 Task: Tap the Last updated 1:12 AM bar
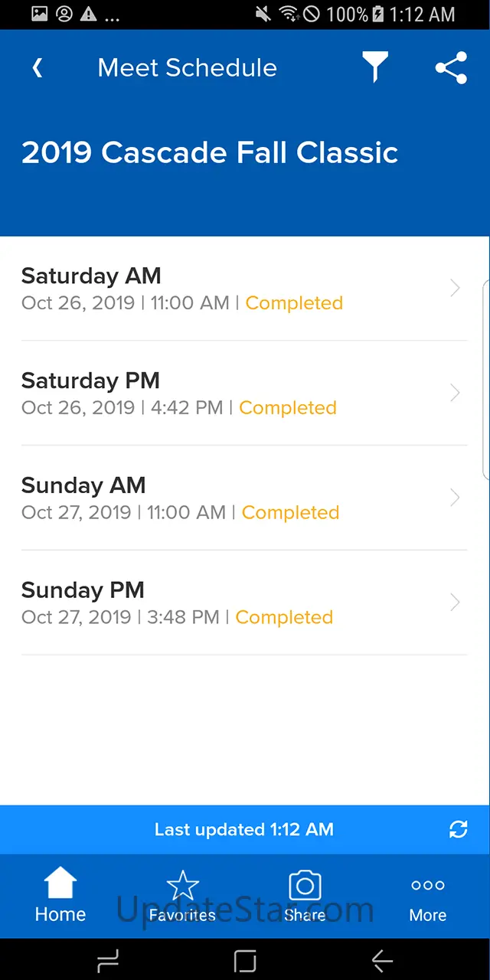click(243, 829)
